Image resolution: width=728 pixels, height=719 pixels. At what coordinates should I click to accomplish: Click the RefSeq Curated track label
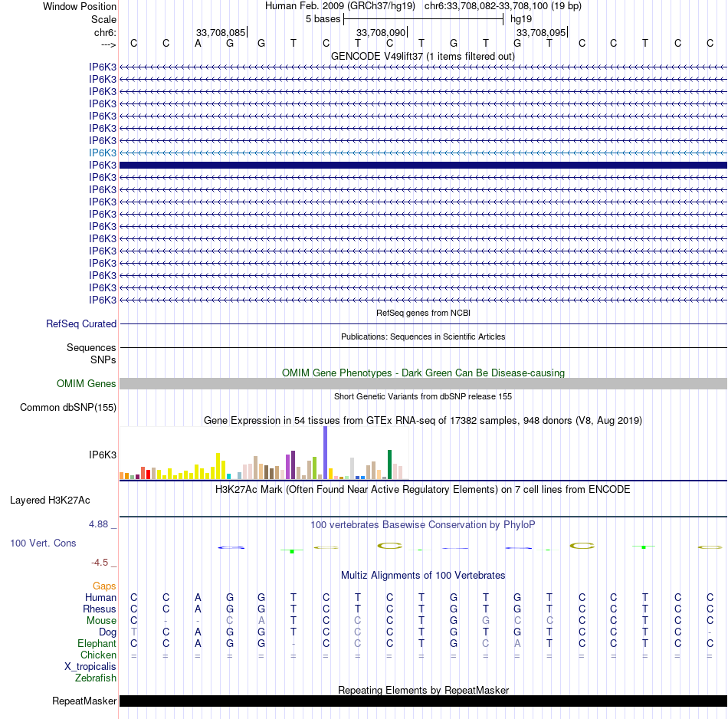pos(81,323)
